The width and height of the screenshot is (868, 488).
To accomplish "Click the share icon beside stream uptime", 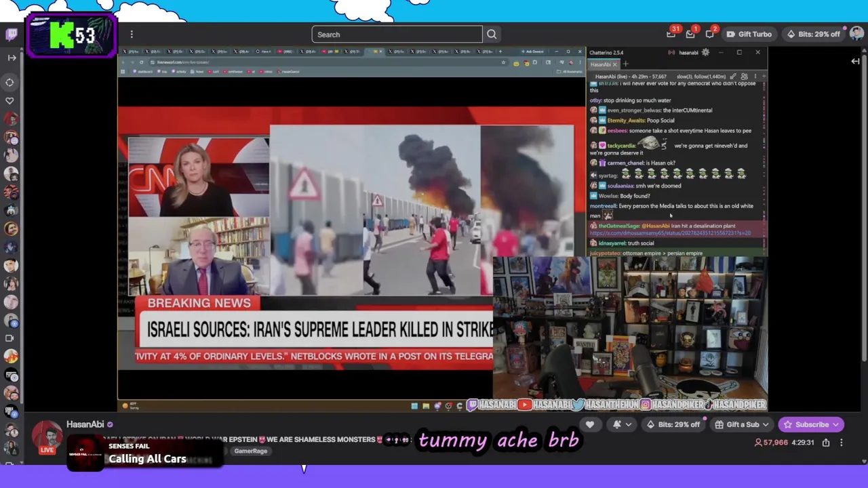I will pos(826,443).
